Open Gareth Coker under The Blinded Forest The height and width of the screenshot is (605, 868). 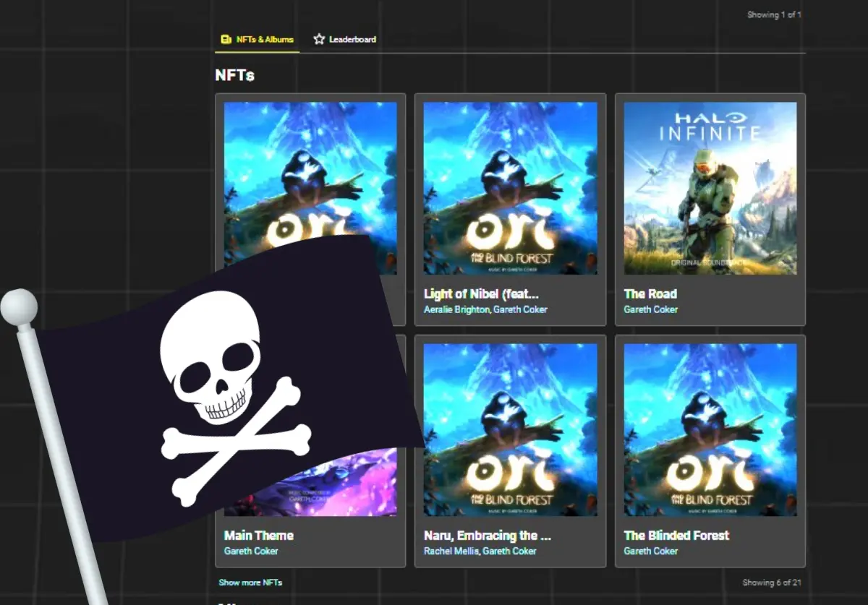[x=651, y=551]
